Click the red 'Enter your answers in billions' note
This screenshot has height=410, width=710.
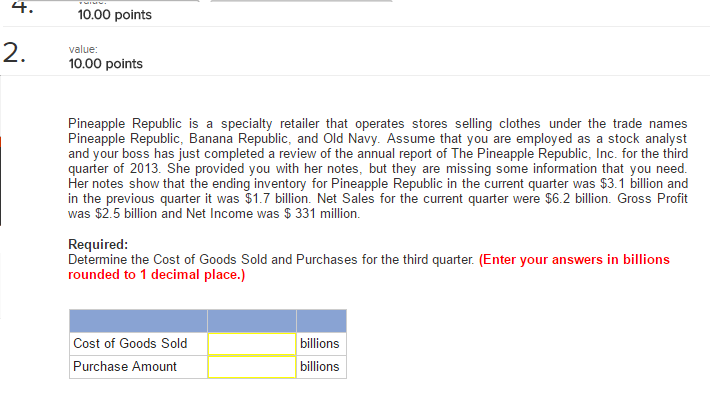[x=574, y=260]
